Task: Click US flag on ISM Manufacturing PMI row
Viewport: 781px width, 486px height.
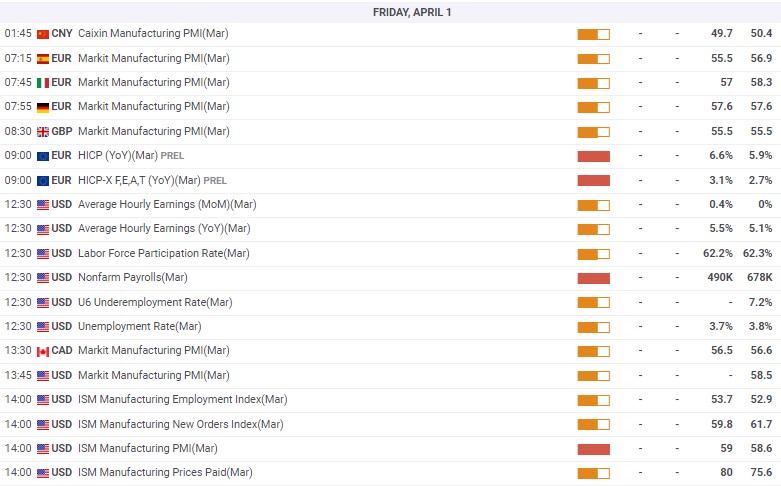Action: pos(43,449)
